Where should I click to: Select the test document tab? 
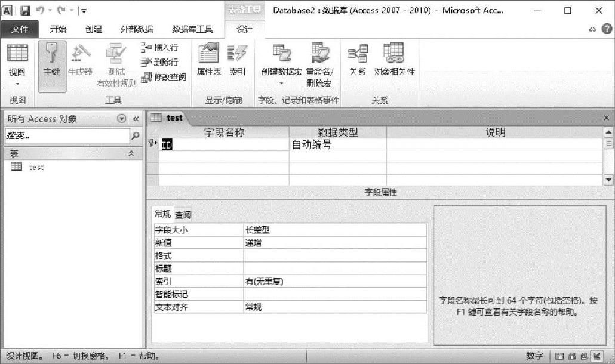(x=168, y=118)
